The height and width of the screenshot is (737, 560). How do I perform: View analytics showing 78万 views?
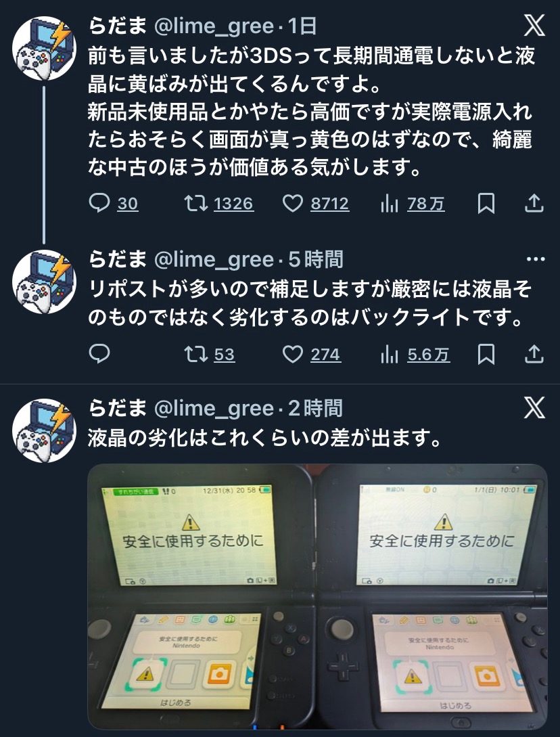[413, 204]
